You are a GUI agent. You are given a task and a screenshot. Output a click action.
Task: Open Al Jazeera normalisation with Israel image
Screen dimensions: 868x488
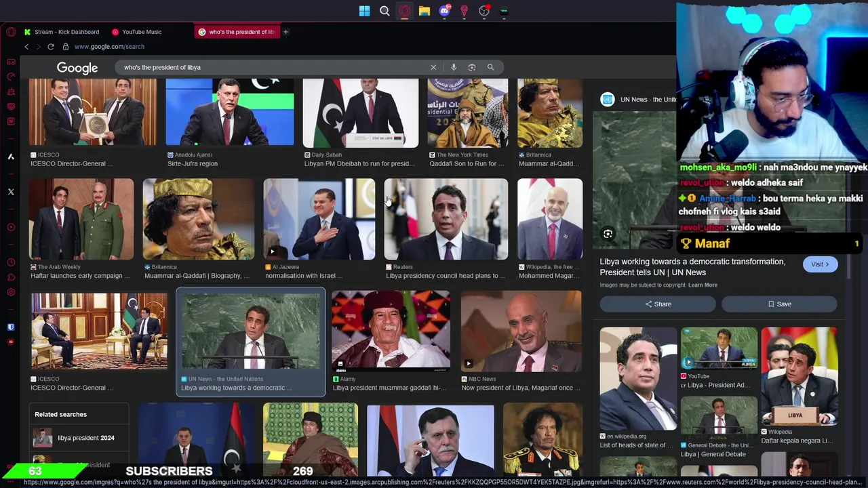click(319, 219)
